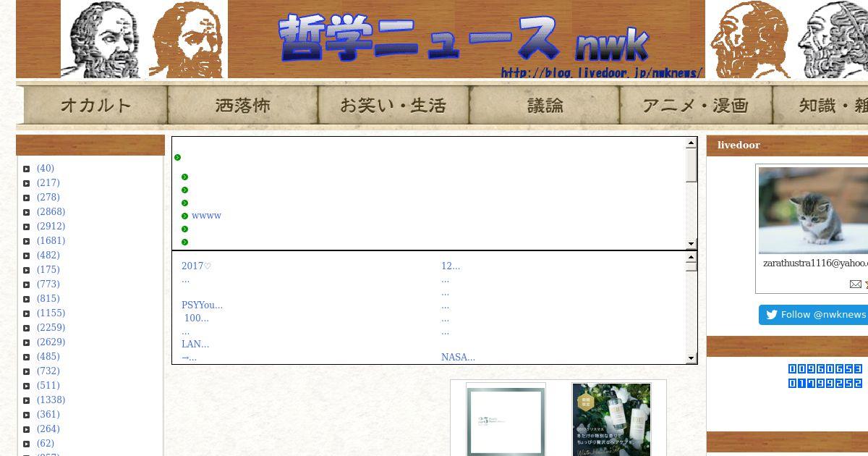Open the 議論 navigation tab
The image size is (868, 456).
coord(545,106)
